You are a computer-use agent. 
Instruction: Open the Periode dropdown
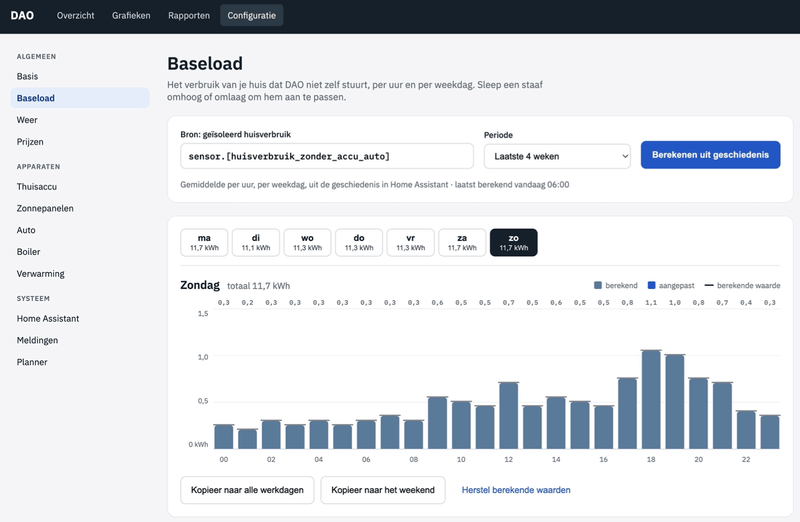[557, 156]
